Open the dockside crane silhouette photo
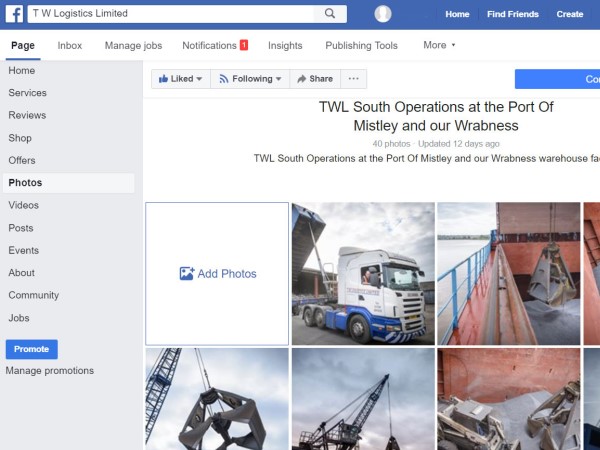 point(363,399)
